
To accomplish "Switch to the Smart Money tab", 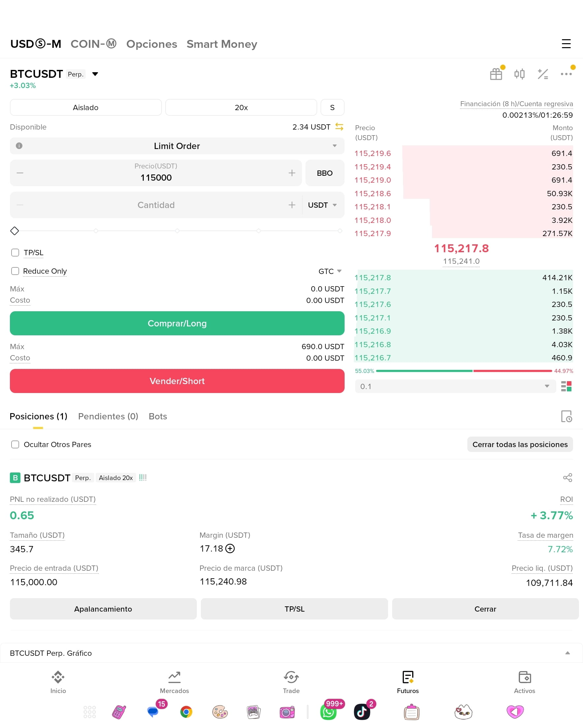I will 222,44.
